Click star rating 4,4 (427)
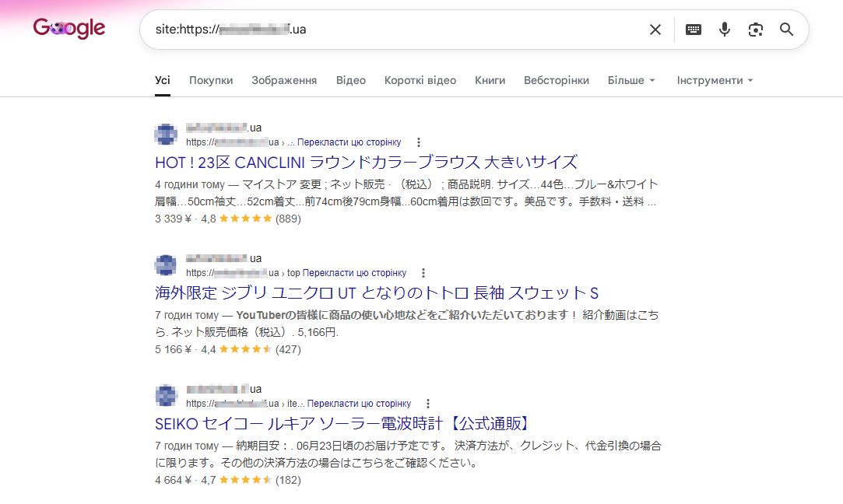Image resolution: width=843 pixels, height=504 pixels. [x=251, y=349]
